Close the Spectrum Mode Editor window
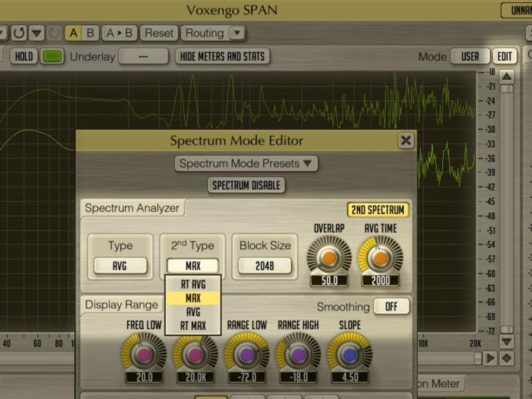 (406, 141)
